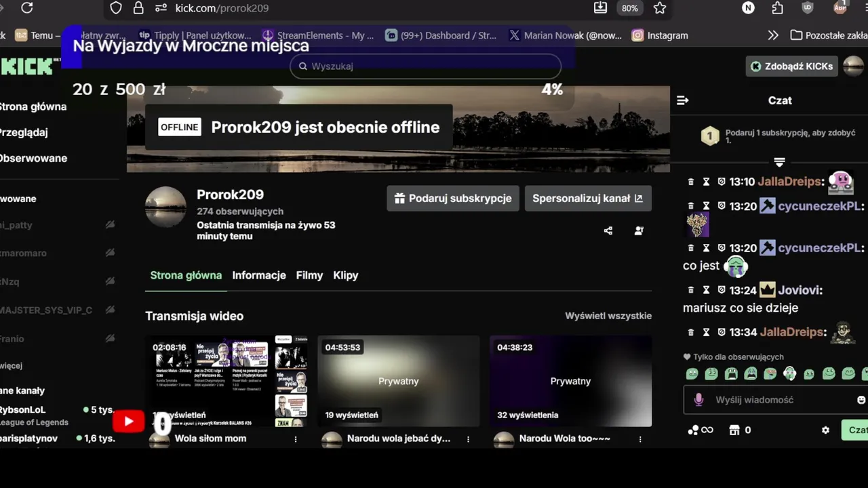
Task: Select the Strona główna channel tab
Action: (x=186, y=275)
